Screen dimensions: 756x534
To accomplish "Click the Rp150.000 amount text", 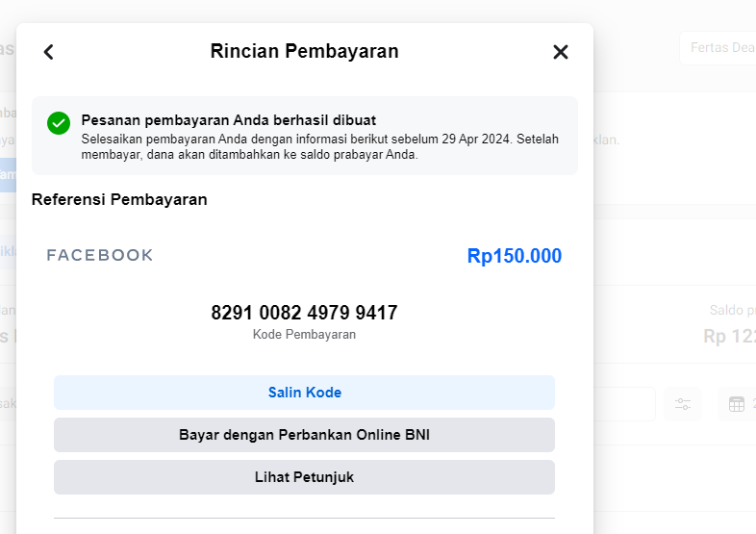I will click(514, 256).
